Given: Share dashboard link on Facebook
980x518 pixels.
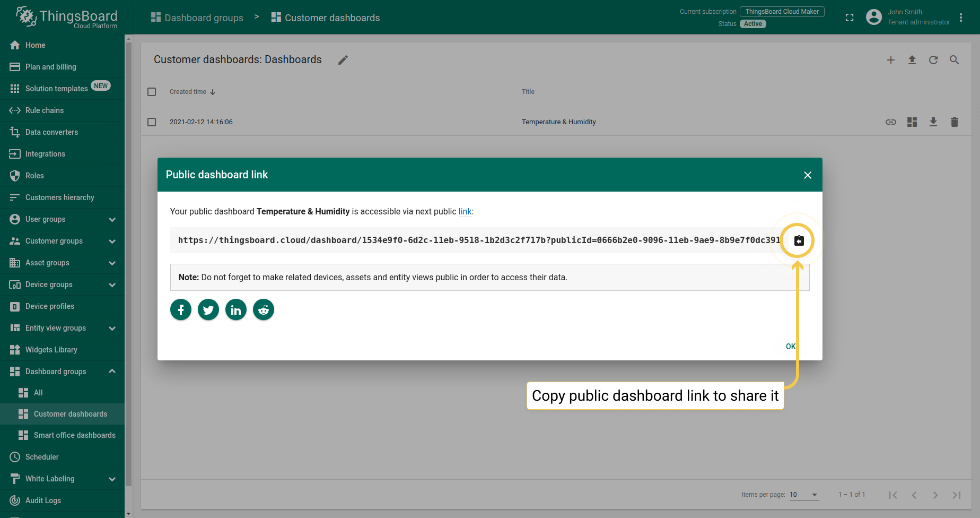Looking at the screenshot, I should tap(181, 310).
